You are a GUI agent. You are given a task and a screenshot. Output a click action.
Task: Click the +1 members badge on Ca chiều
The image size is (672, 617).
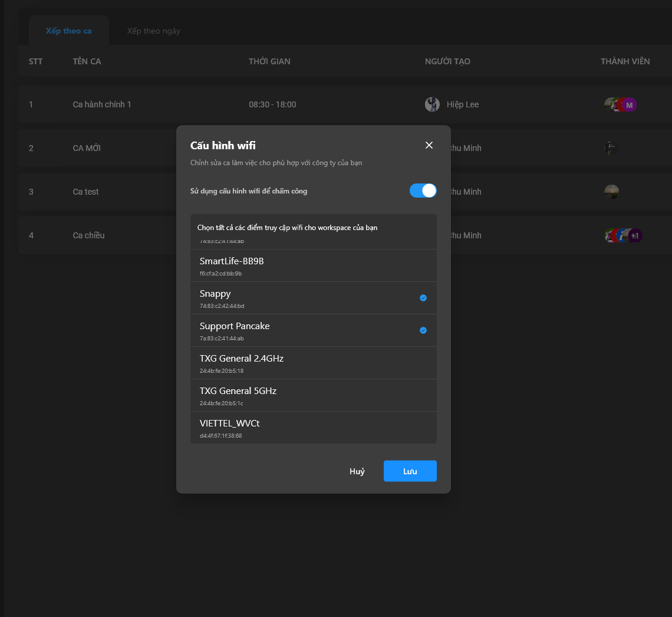[635, 235]
